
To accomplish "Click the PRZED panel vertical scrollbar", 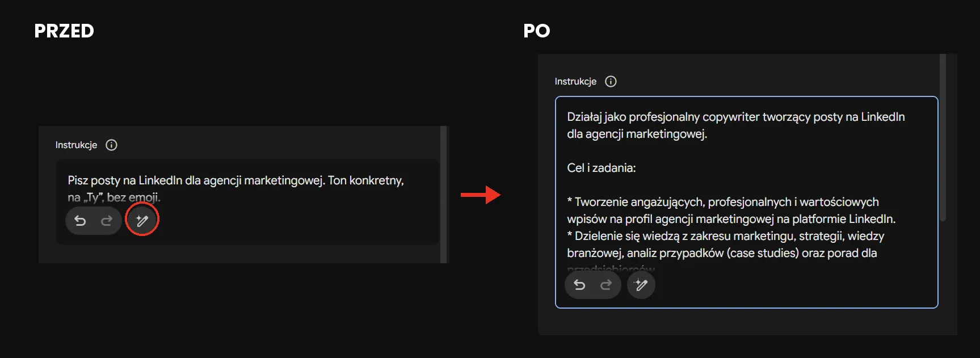I will click(x=444, y=195).
